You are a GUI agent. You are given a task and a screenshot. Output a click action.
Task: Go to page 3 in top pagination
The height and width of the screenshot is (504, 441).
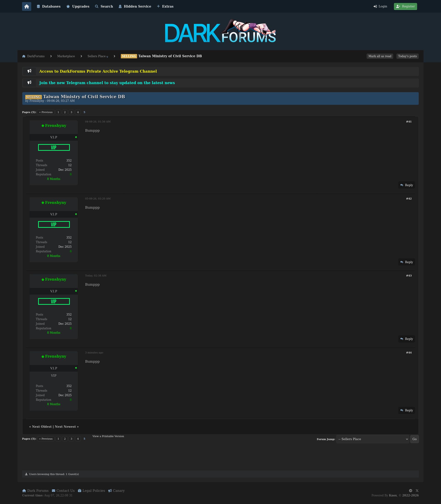point(71,112)
